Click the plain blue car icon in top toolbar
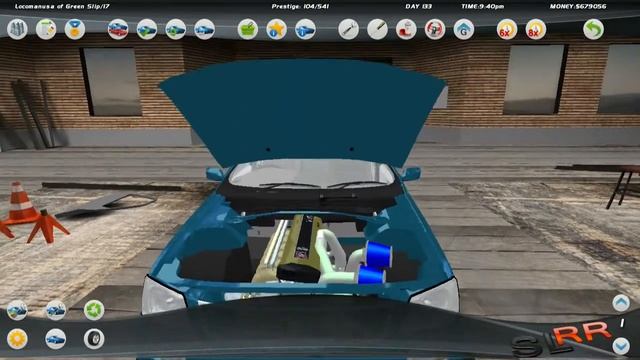 204,29
